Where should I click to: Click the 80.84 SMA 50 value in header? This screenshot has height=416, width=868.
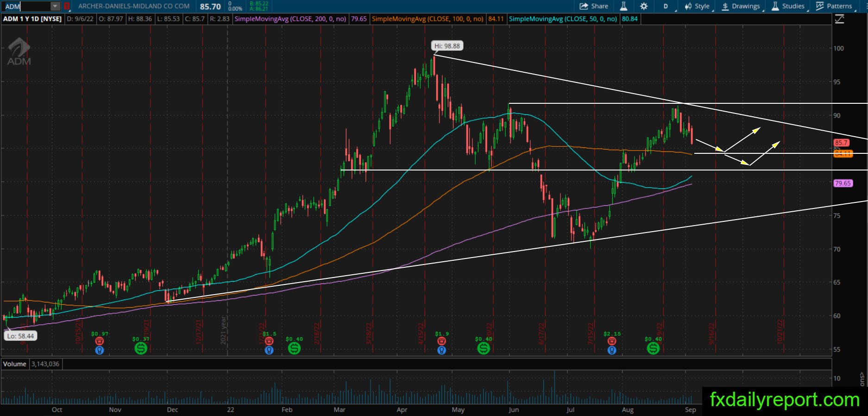(x=630, y=19)
